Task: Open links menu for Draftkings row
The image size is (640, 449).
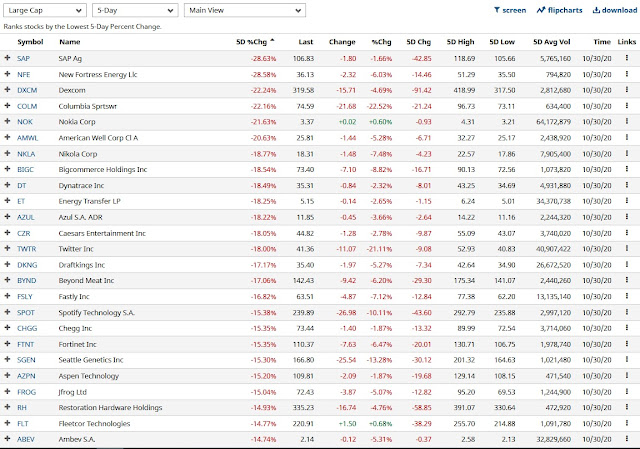Action: (x=627, y=265)
